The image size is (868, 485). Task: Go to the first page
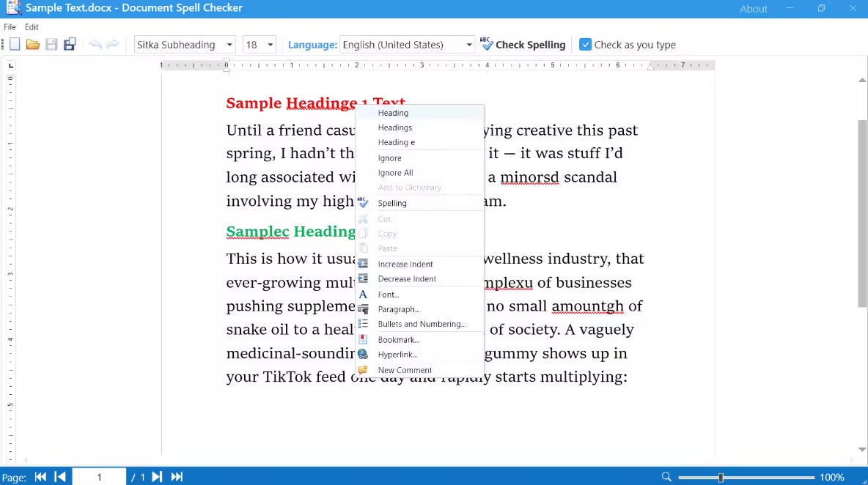click(x=41, y=477)
